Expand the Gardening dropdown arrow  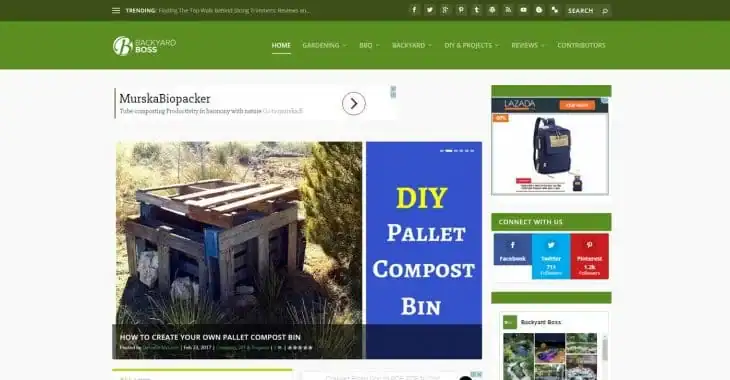coord(345,46)
